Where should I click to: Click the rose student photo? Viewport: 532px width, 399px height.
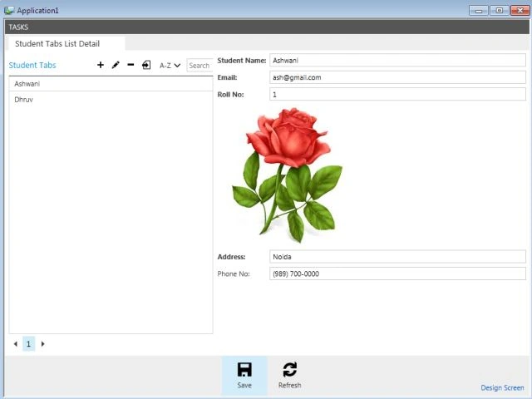pyautogui.click(x=287, y=175)
